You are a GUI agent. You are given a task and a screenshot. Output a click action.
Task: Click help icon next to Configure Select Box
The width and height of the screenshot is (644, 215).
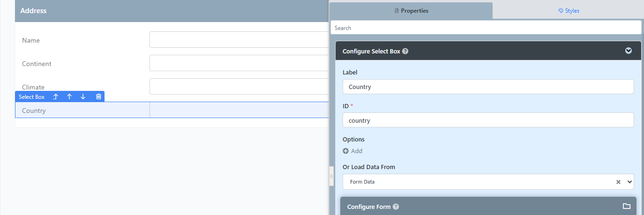pos(405,51)
